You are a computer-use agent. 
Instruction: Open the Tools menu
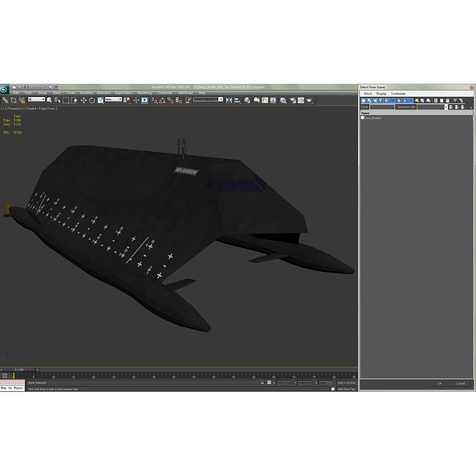tap(28, 93)
